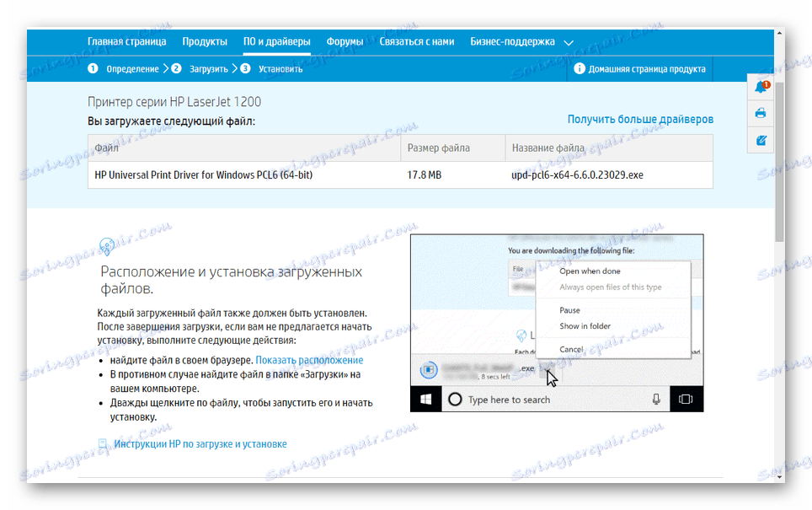Click step 1 circle icon for Определение

(93, 68)
